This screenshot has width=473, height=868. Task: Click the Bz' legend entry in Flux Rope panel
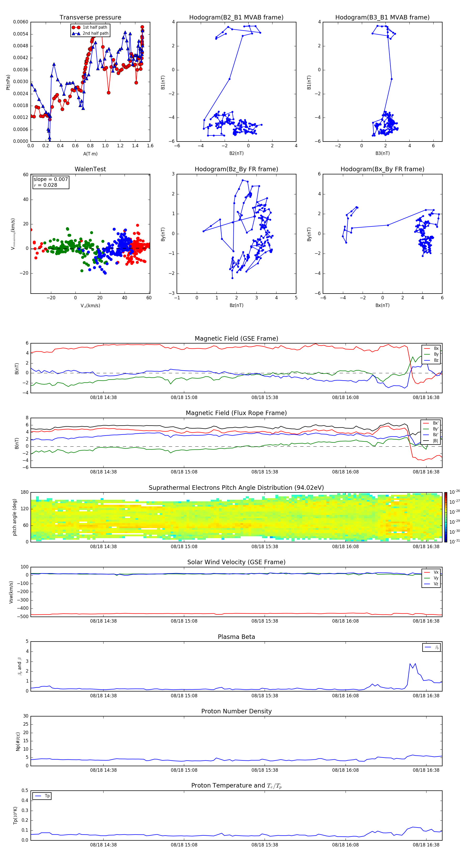click(x=431, y=435)
